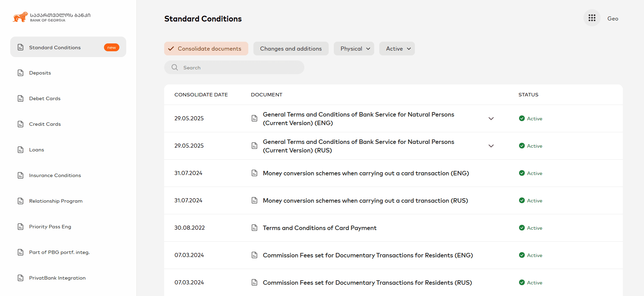This screenshot has width=644, height=296.
Task: Click document icon beside Terms and Conditions of Card Payment
Action: [x=254, y=228]
